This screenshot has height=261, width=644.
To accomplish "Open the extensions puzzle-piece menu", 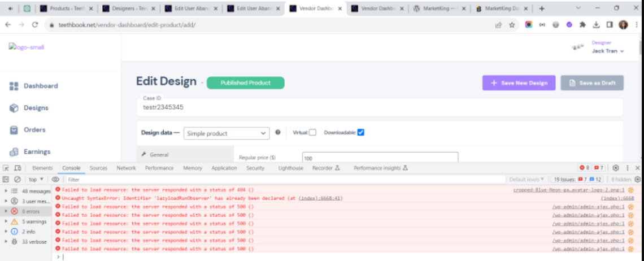I will coord(582,25).
